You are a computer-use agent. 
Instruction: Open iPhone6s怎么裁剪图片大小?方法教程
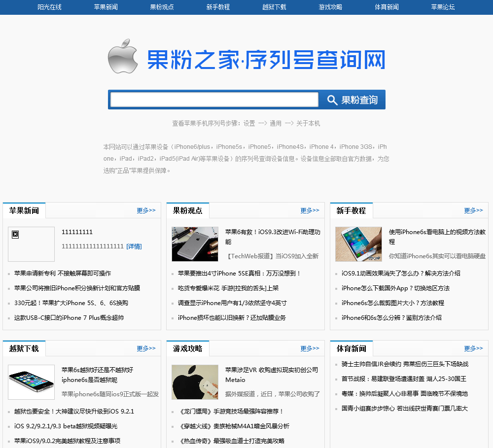coord(393,303)
